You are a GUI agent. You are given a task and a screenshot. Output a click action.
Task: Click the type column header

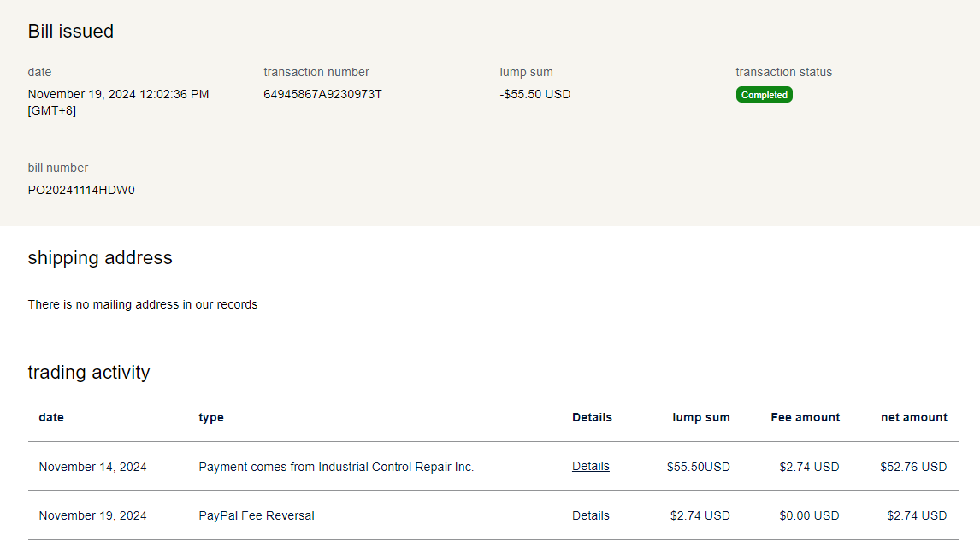211,417
